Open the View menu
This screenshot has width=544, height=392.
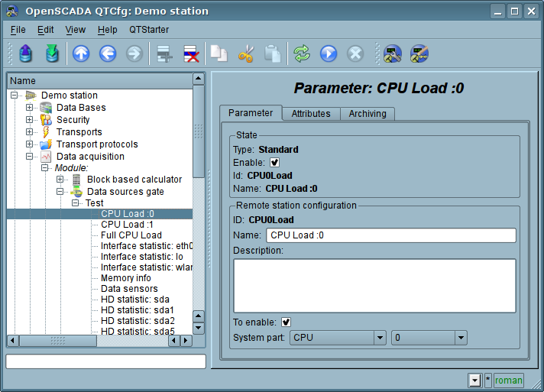[x=76, y=30]
